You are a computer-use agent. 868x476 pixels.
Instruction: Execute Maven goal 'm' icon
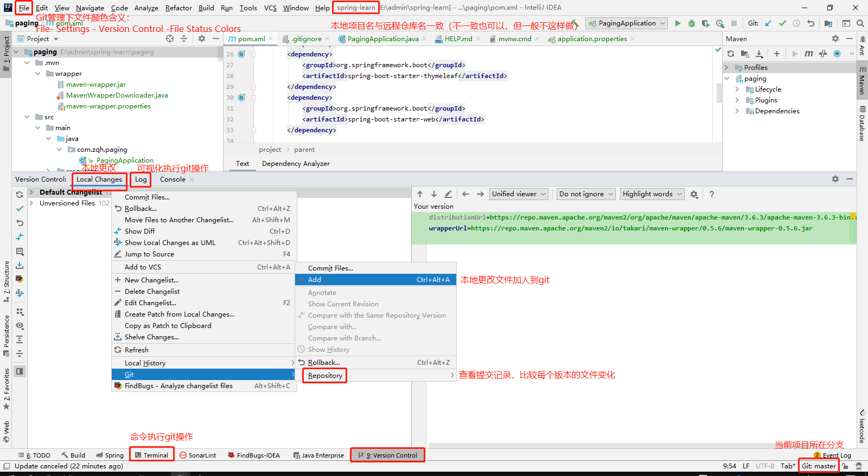click(809, 54)
